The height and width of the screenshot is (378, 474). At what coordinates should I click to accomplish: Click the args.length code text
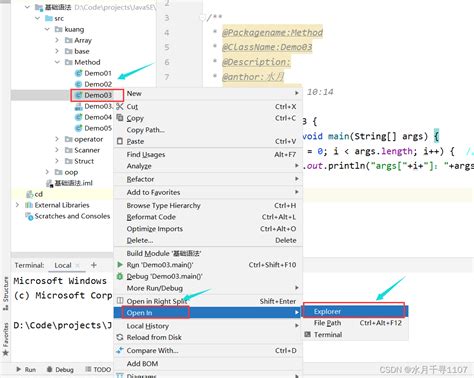click(383, 151)
